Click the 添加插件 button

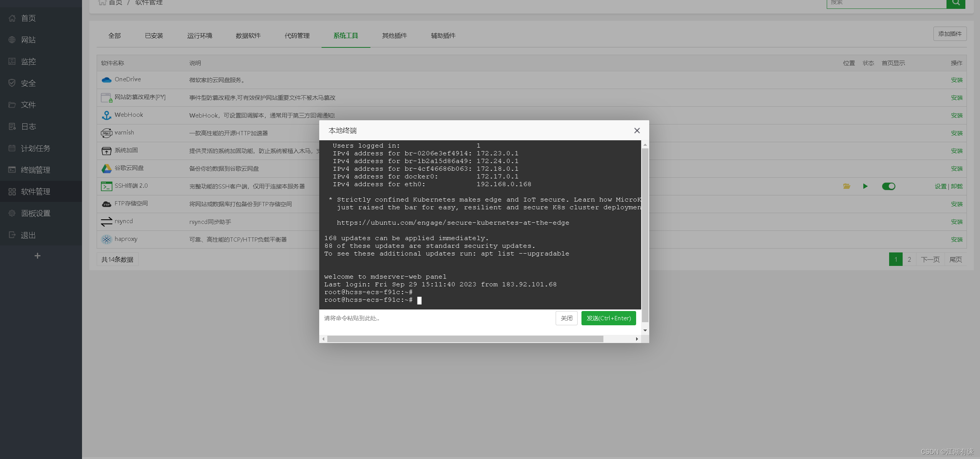[950, 34]
